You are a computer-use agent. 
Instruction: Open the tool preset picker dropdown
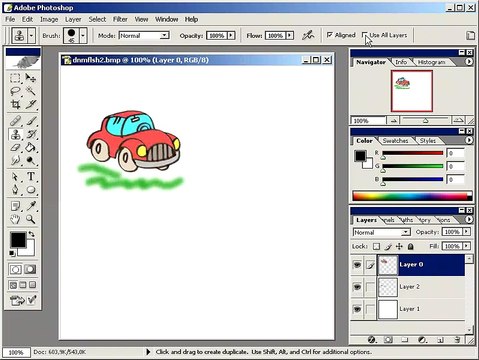tap(31, 35)
